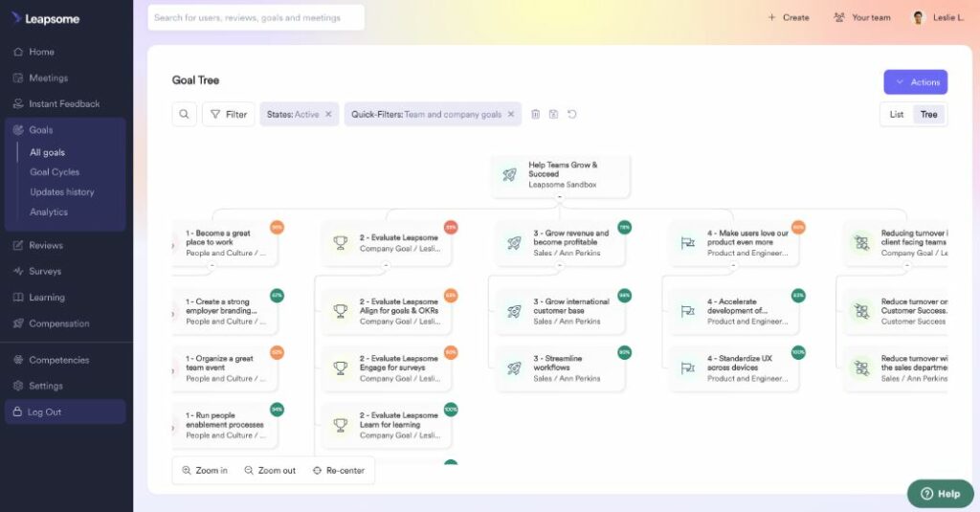
Task: Focus the global search field
Action: (256, 17)
